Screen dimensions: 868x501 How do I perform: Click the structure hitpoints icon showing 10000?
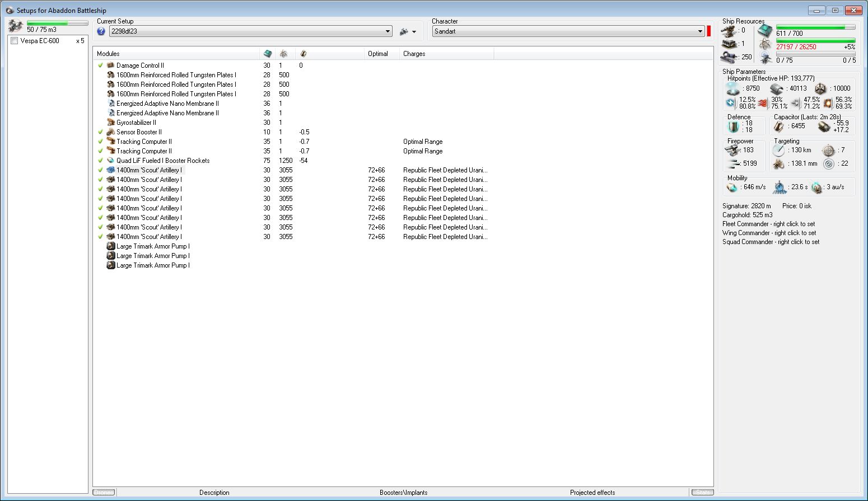[x=820, y=88]
